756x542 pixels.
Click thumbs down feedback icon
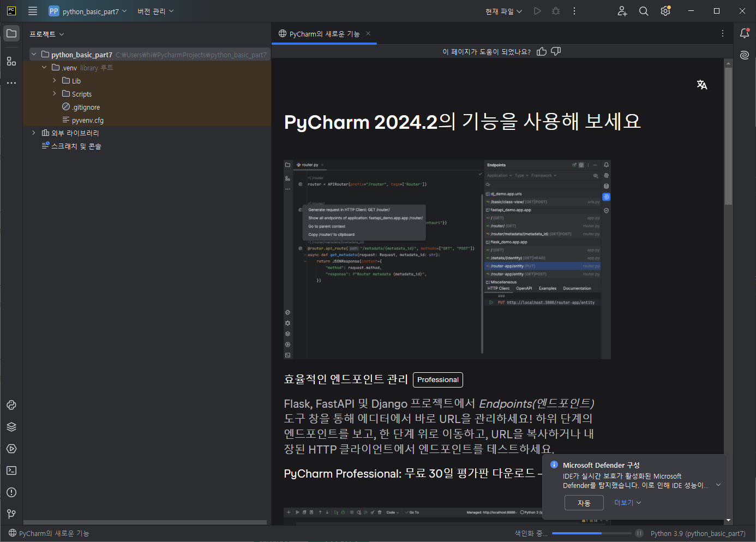click(556, 51)
